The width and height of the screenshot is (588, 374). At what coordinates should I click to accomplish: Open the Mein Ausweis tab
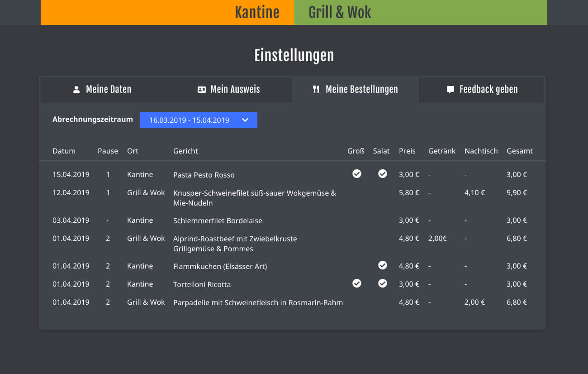228,89
